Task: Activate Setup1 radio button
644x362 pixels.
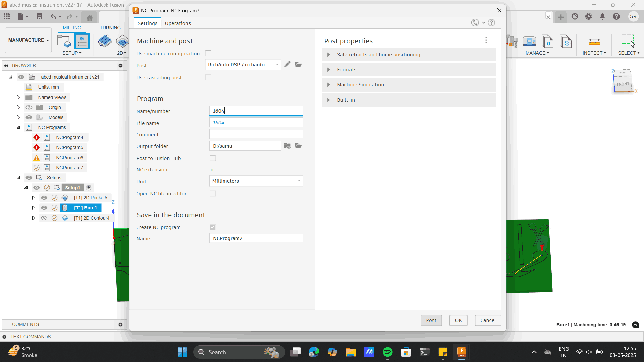Action: point(89,188)
